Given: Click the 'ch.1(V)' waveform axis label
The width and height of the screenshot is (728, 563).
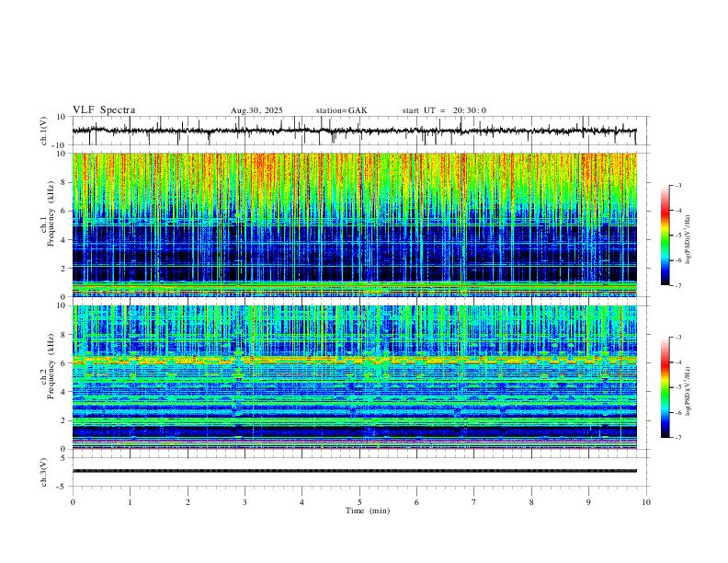Looking at the screenshot, I should (x=44, y=131).
